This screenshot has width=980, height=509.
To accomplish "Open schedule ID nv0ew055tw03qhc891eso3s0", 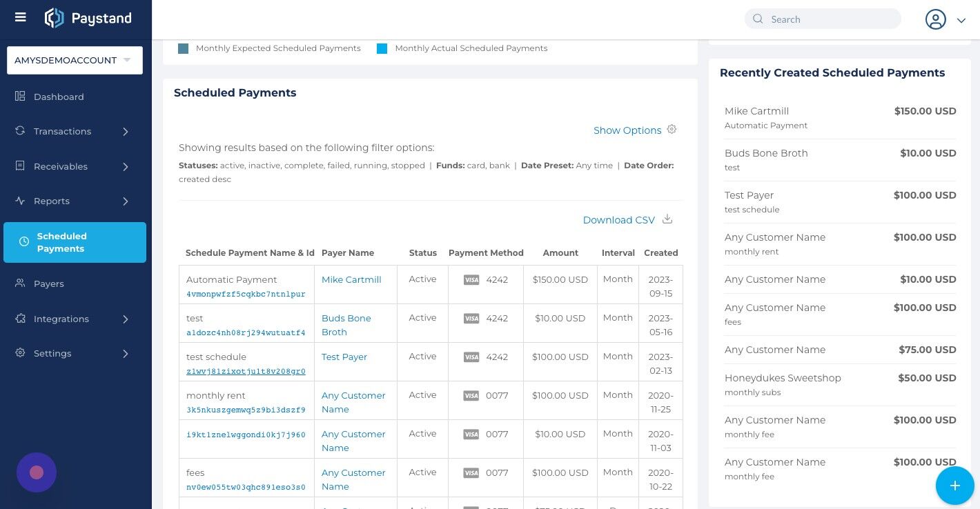I will 246,487.
